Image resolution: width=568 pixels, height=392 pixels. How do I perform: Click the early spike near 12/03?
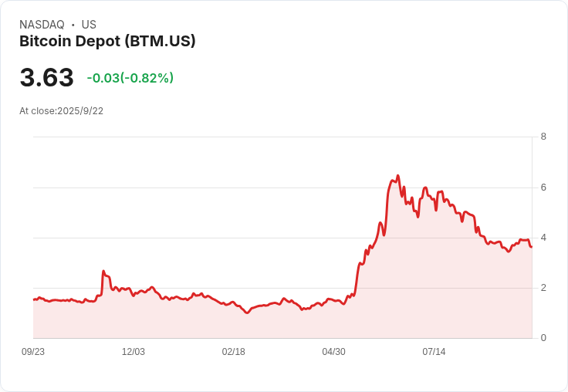103,271
